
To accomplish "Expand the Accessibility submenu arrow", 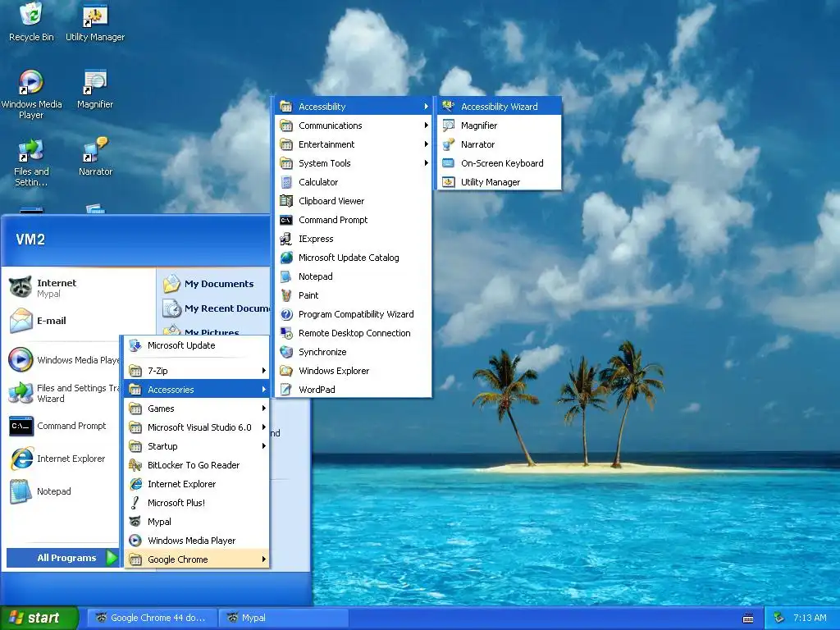I will 426,107.
